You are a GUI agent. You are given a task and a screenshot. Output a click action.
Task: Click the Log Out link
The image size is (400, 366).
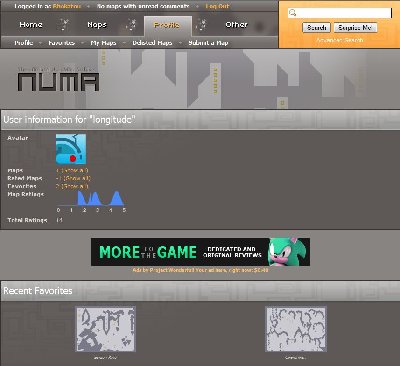[217, 6]
